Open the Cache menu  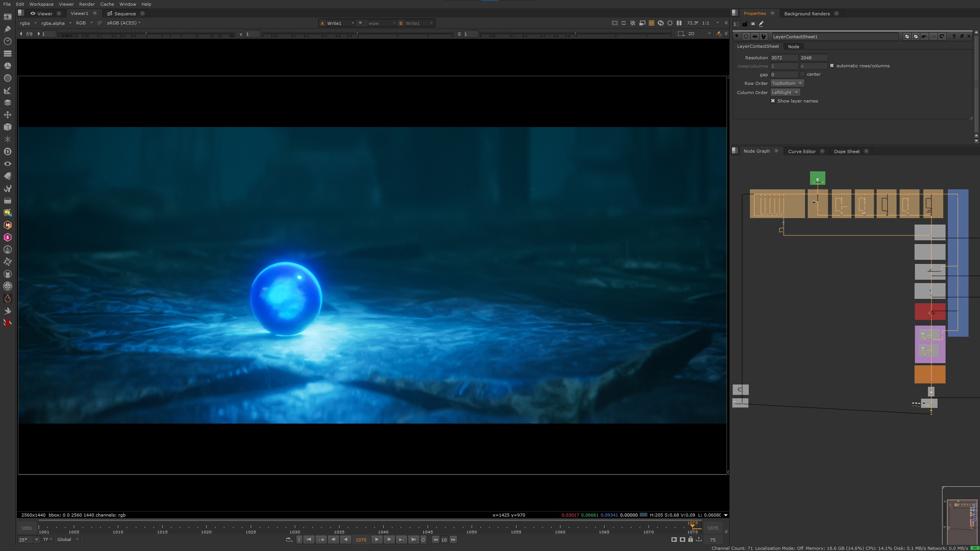(x=107, y=4)
